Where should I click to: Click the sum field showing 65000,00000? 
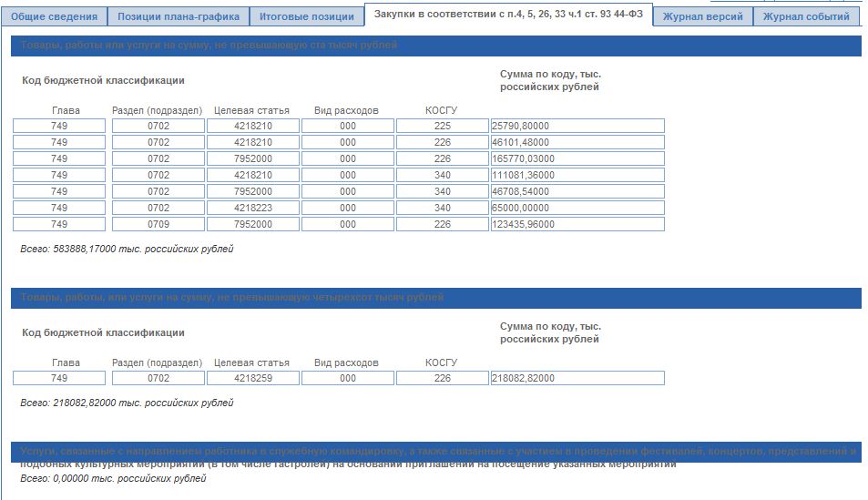tap(577, 208)
